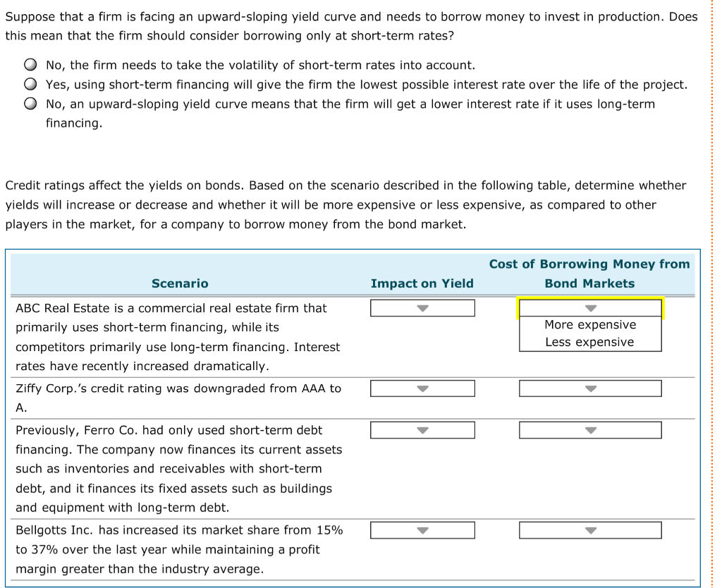722x588 pixels.
Task: Select answer about lower rate with long-term financing
Action: pos(30,104)
